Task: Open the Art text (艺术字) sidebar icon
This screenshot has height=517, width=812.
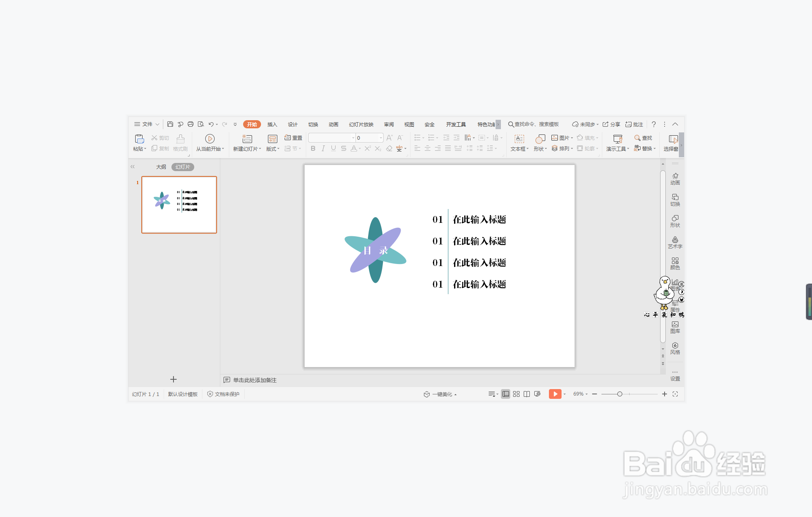Action: pyautogui.click(x=675, y=242)
